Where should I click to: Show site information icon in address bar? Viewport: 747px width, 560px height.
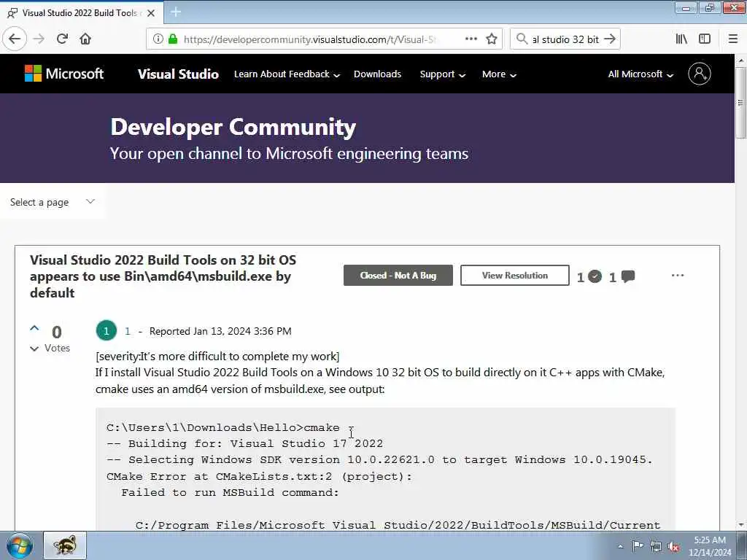click(158, 39)
